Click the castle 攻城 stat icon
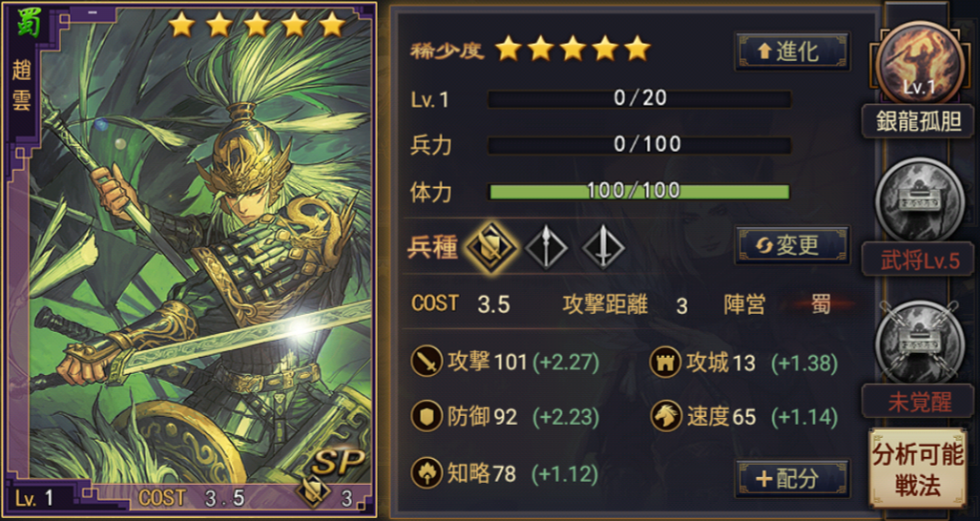Viewport: 980px width, 521px height. (x=665, y=362)
